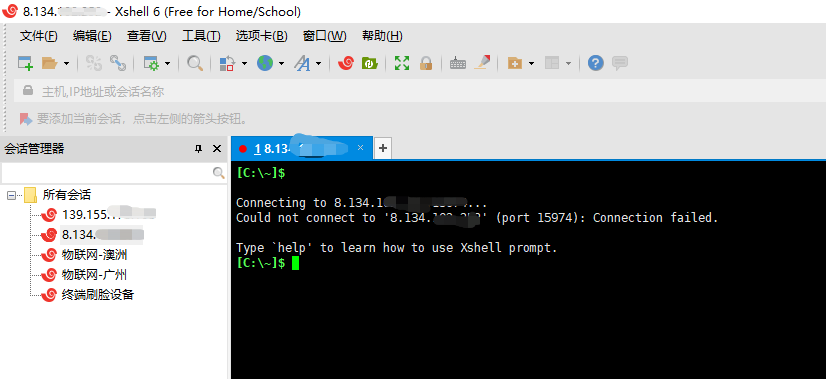Image resolution: width=826 pixels, height=379 pixels.
Task: Click the add-session arrow flag icon
Action: (x=26, y=119)
